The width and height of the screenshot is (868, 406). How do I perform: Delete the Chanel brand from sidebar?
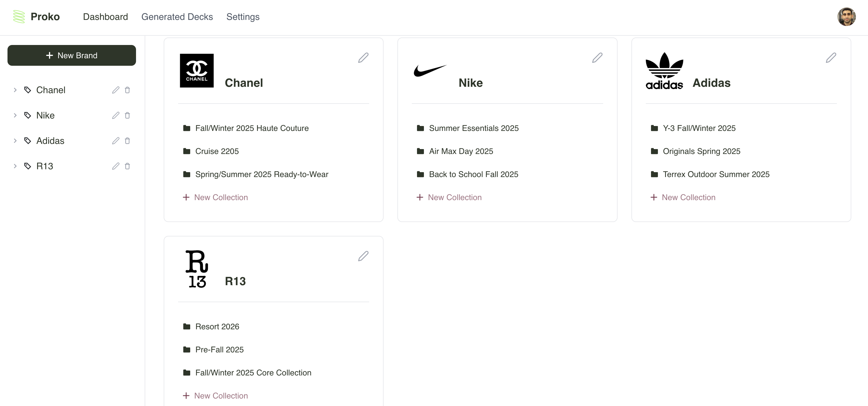pos(127,90)
